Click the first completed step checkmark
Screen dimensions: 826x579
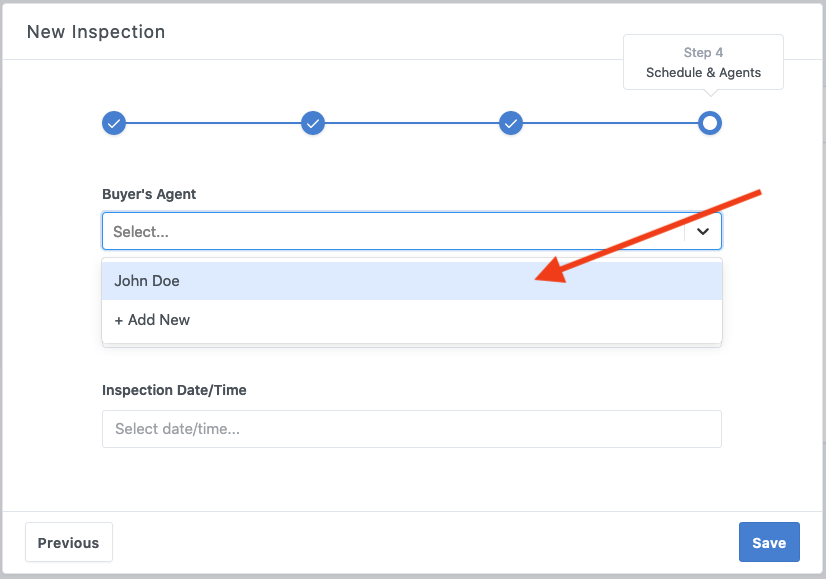click(x=114, y=123)
